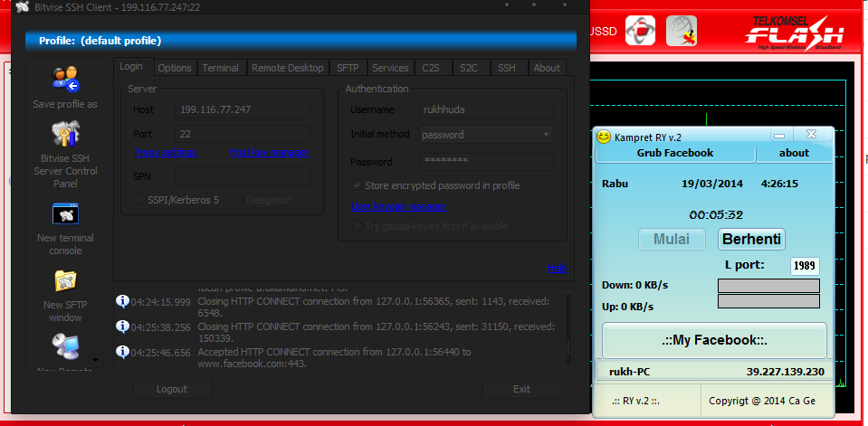
Task: Switch to the Login tab
Action: coord(131,66)
